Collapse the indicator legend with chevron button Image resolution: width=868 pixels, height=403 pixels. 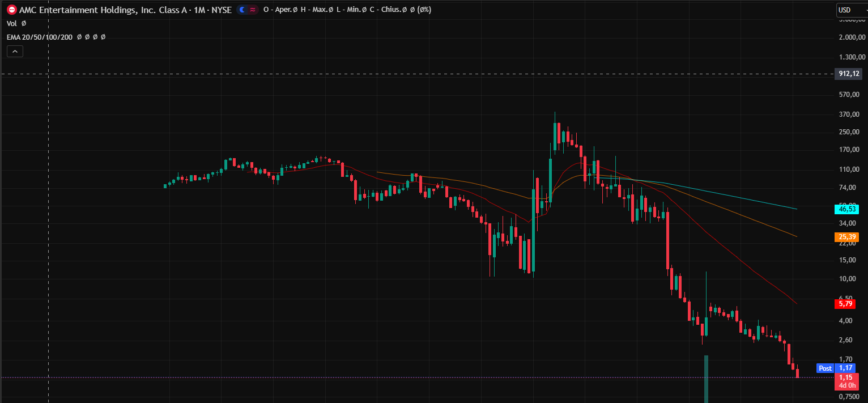pos(15,52)
